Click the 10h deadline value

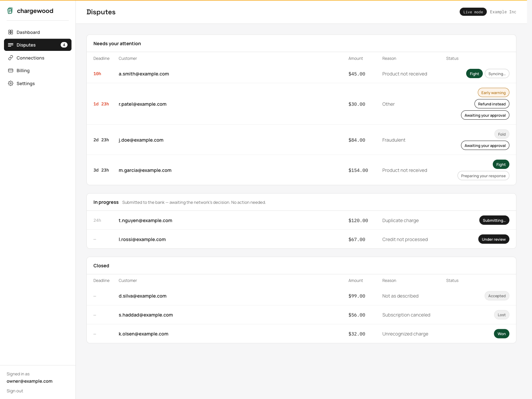point(97,74)
